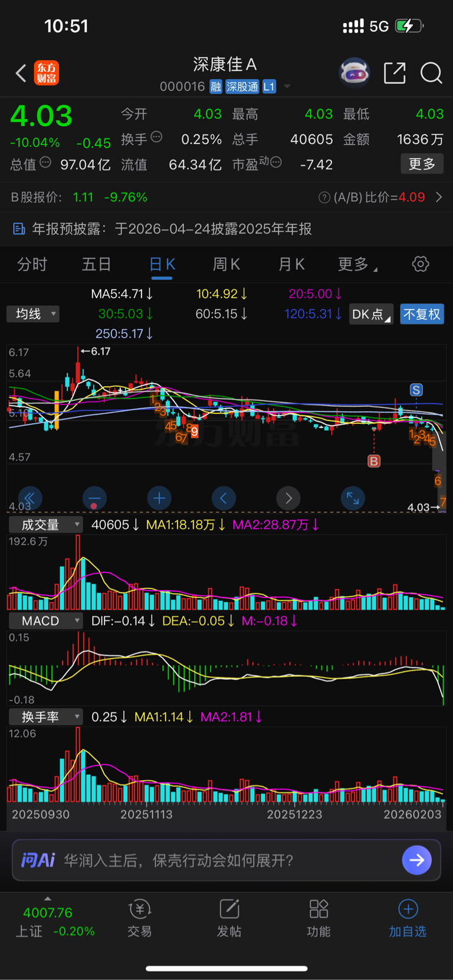Zoom in chart with plus button
This screenshot has width=453, height=980.
159,499
